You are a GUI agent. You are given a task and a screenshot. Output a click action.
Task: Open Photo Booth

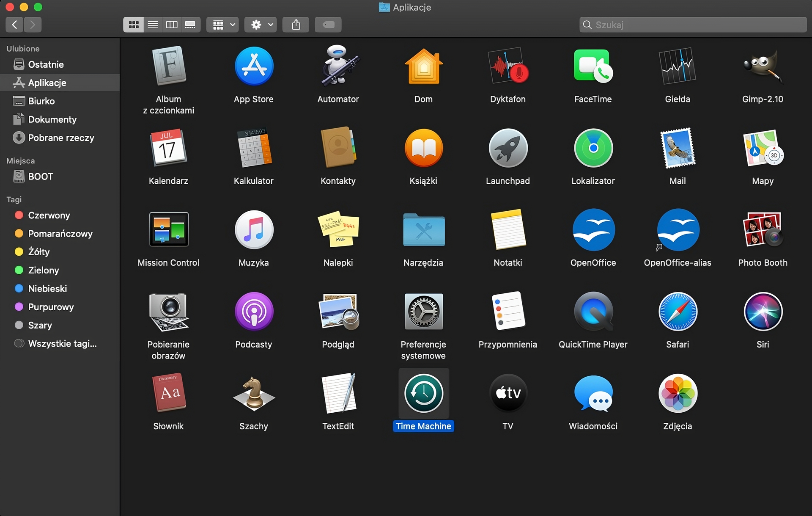coord(763,230)
